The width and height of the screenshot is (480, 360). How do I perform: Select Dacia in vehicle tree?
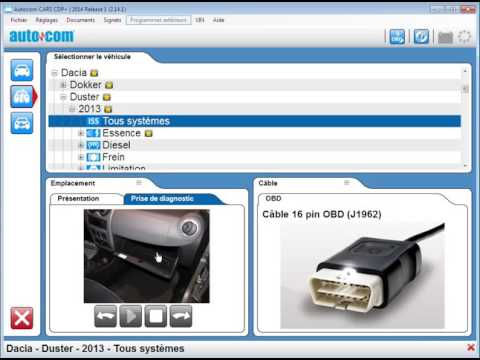[x=74, y=73]
